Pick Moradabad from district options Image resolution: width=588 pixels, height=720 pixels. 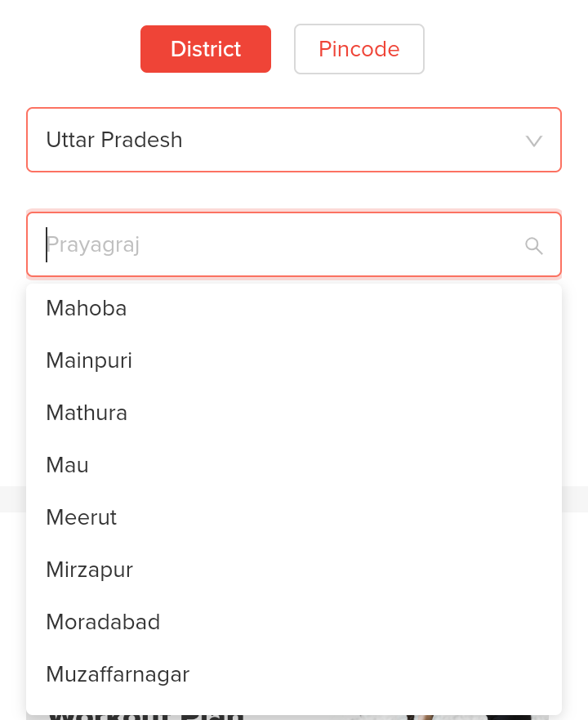[103, 622]
